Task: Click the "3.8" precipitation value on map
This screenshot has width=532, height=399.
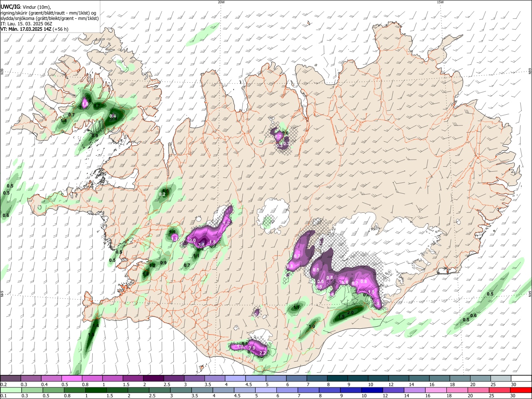Action: coord(201,245)
